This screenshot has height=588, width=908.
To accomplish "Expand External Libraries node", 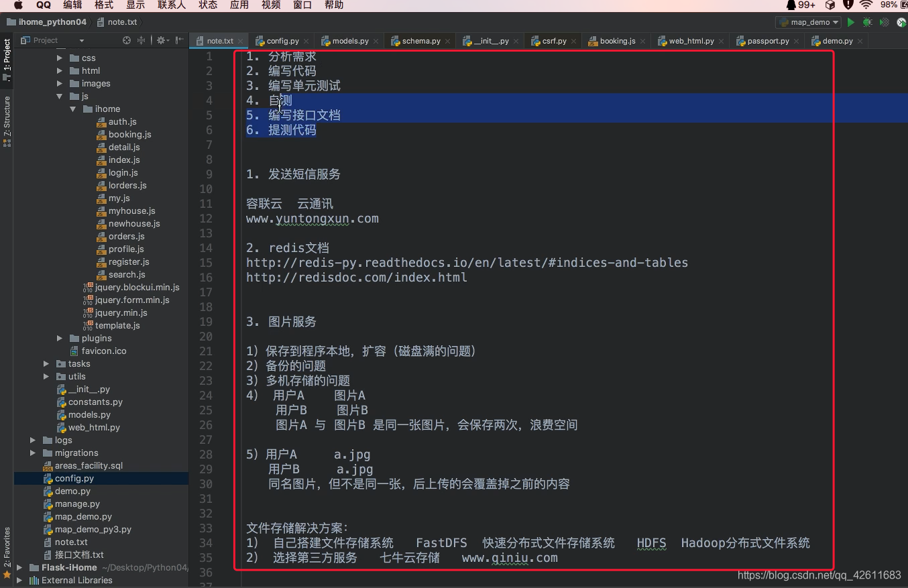I will click(19, 581).
